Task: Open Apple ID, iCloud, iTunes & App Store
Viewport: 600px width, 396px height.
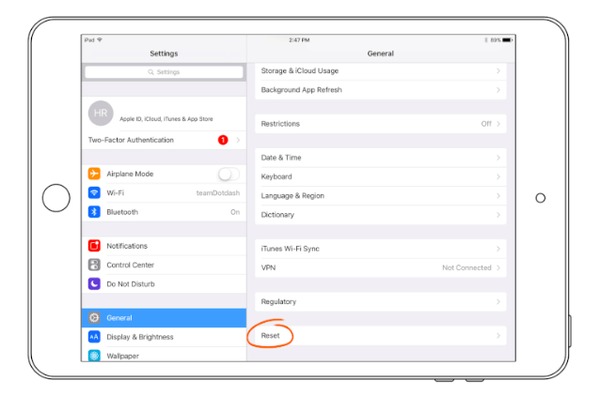Action: pyautogui.click(x=164, y=114)
